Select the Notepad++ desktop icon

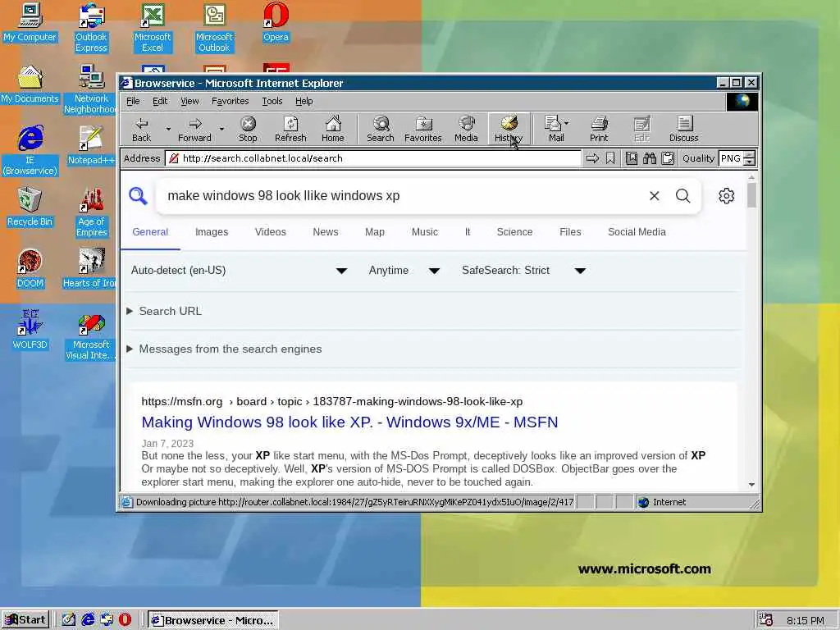pyautogui.click(x=91, y=145)
